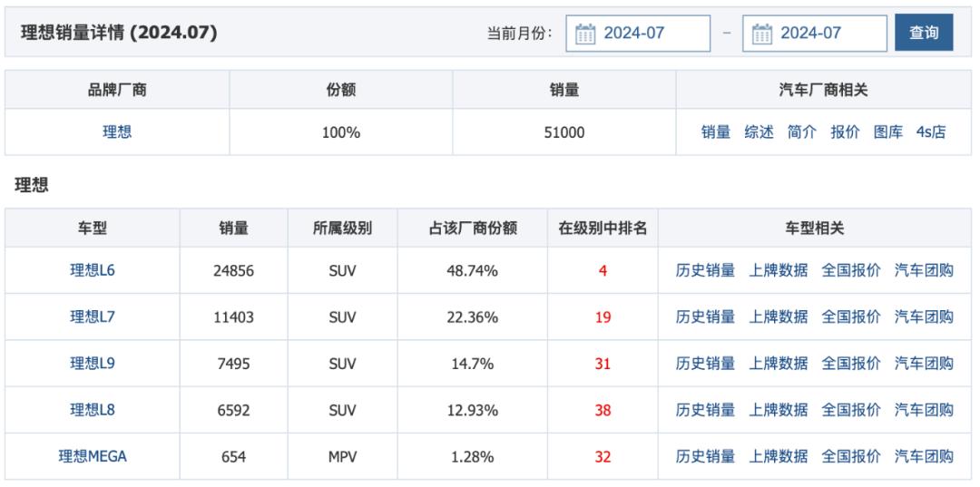980x487 pixels.
Task: Open the manufacturer 综述 overview link
Action: tap(759, 132)
